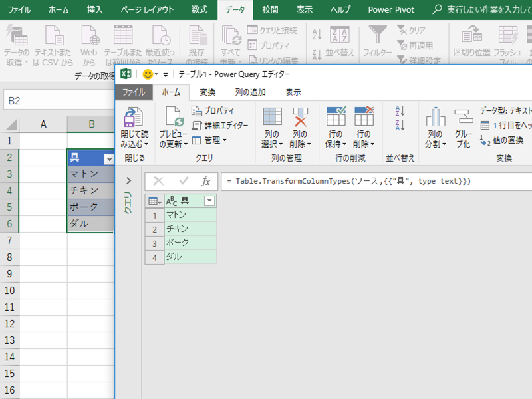Select Home (ホーム) tab in Power Query
Screen dimensions: 532x399
point(171,92)
